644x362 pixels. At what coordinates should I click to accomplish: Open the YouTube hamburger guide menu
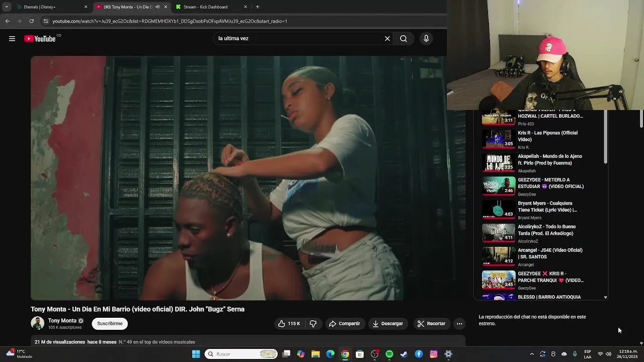[12, 39]
